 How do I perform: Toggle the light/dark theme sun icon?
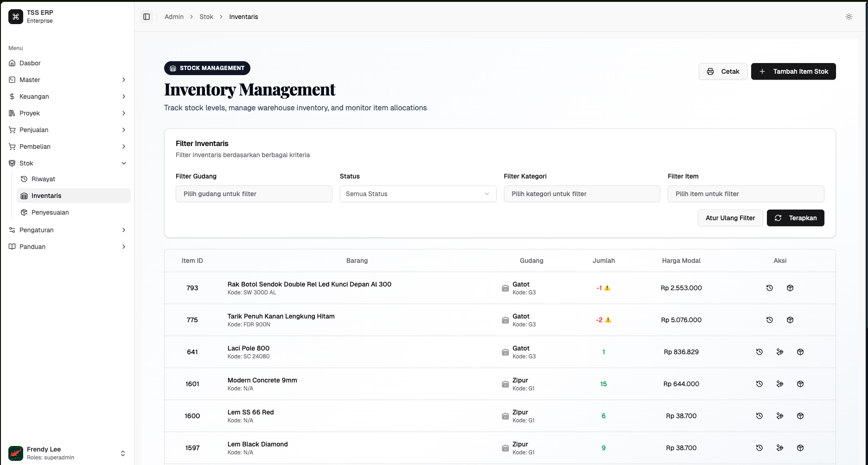click(849, 17)
